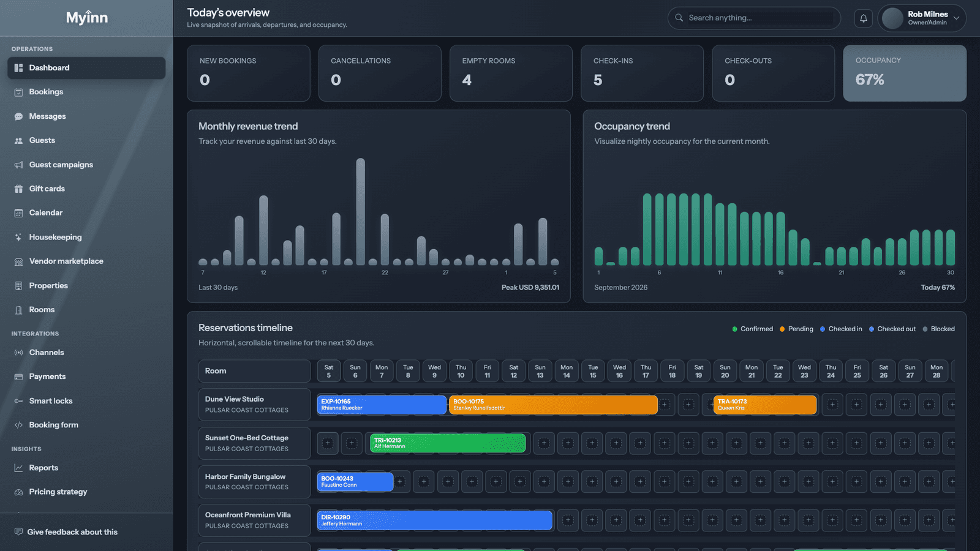Image resolution: width=980 pixels, height=551 pixels.
Task: Click the tallest monthly revenue bar
Action: click(361, 212)
